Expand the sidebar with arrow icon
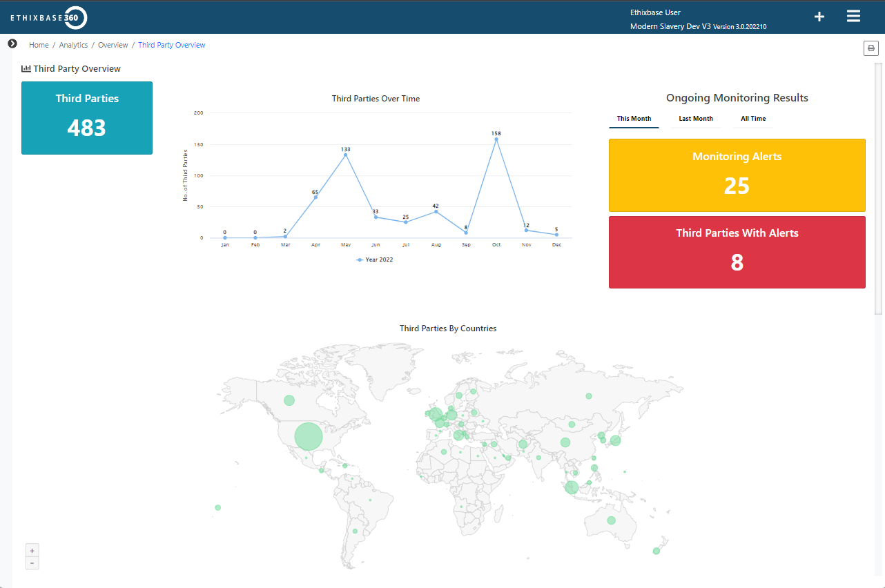Viewport: 885px width, 588px height. [12, 43]
